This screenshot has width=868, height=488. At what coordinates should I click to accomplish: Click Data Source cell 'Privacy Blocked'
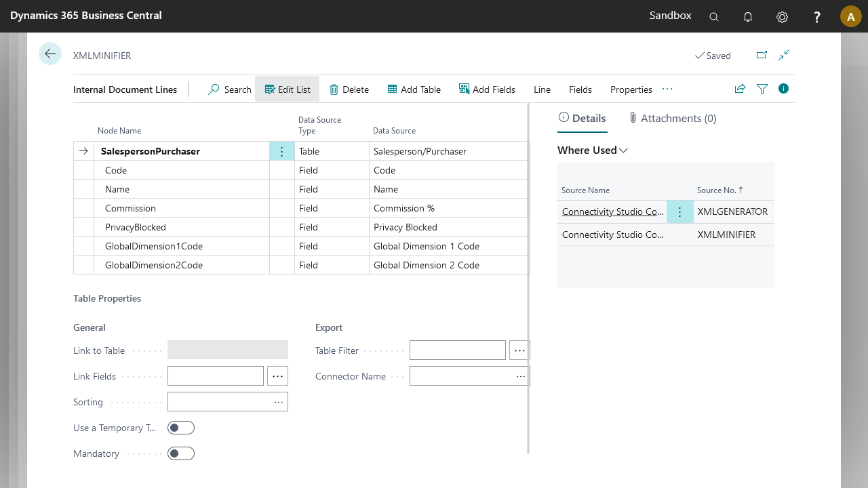(449, 227)
